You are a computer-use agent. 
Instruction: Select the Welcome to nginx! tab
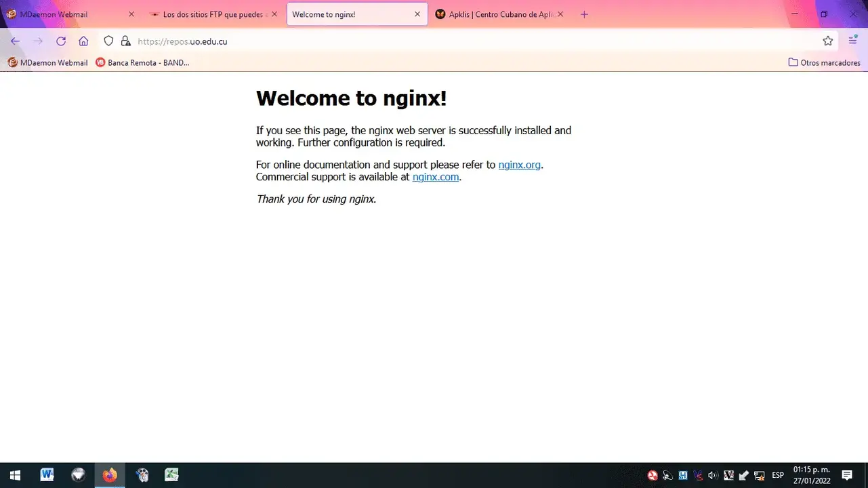pos(357,14)
